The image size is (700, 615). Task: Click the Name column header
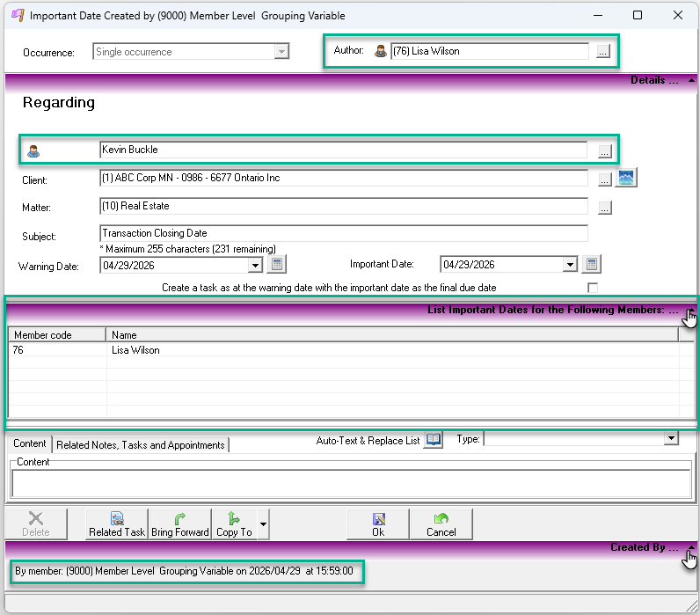[392, 334]
